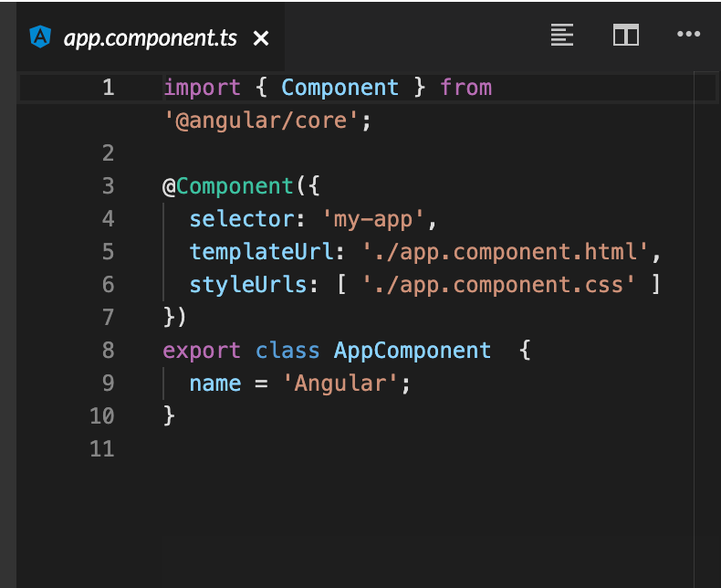Click the '})' closing on line 7

pos(174,318)
